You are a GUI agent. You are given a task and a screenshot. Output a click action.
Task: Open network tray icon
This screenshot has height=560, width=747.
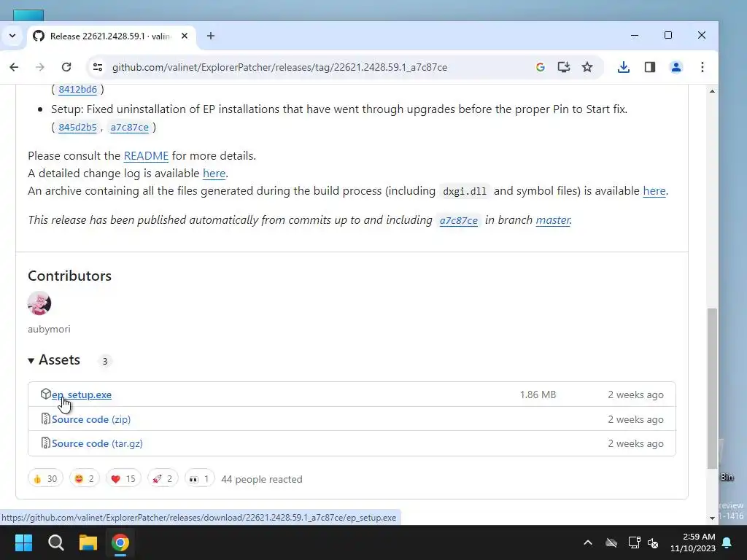634,542
